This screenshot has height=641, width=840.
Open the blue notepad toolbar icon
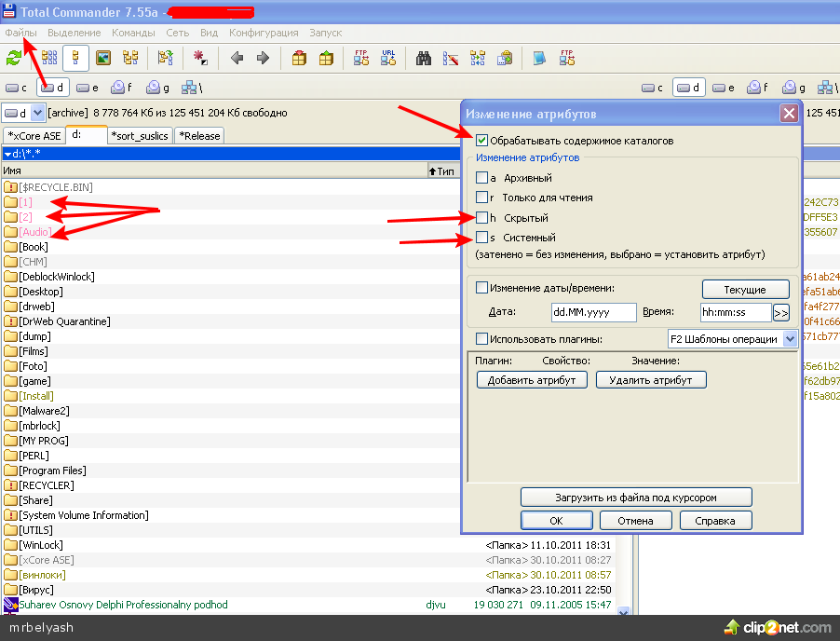point(539,58)
